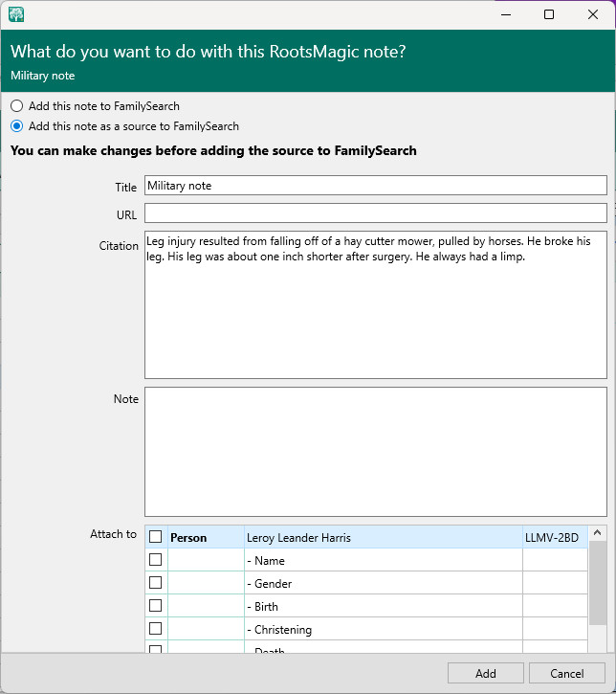
Task: Select the Leroy Leander Harris person cell
Action: [383, 538]
